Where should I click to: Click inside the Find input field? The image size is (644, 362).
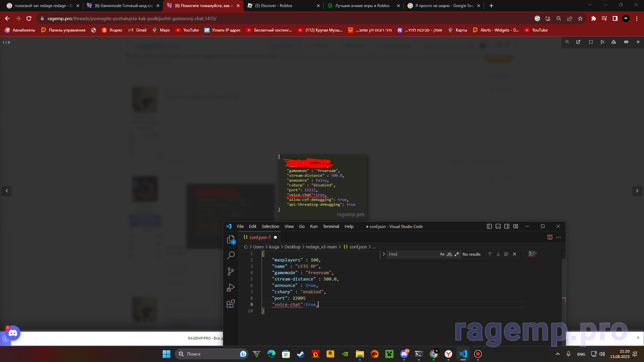pyautogui.click(x=413, y=254)
